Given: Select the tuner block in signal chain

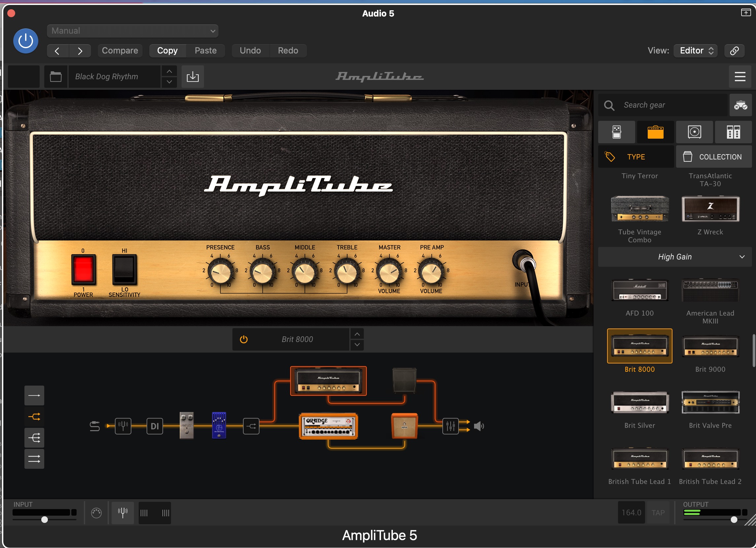Looking at the screenshot, I should [x=123, y=426].
